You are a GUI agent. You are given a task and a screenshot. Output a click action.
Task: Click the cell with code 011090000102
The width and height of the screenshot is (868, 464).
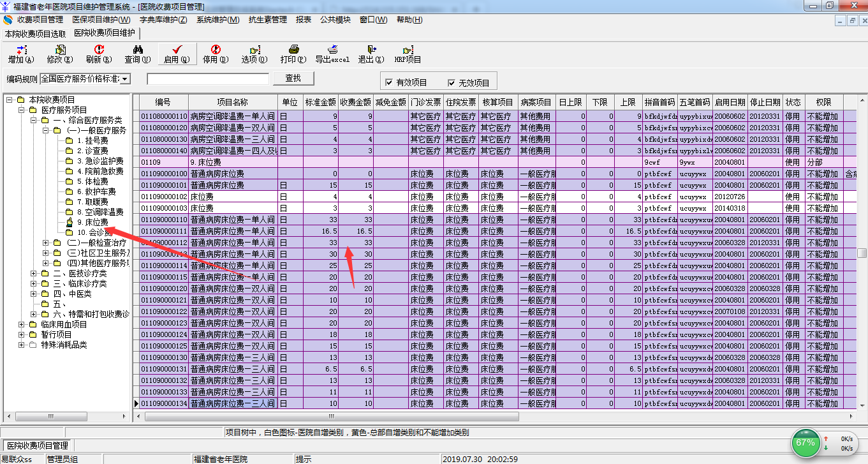tap(164, 197)
